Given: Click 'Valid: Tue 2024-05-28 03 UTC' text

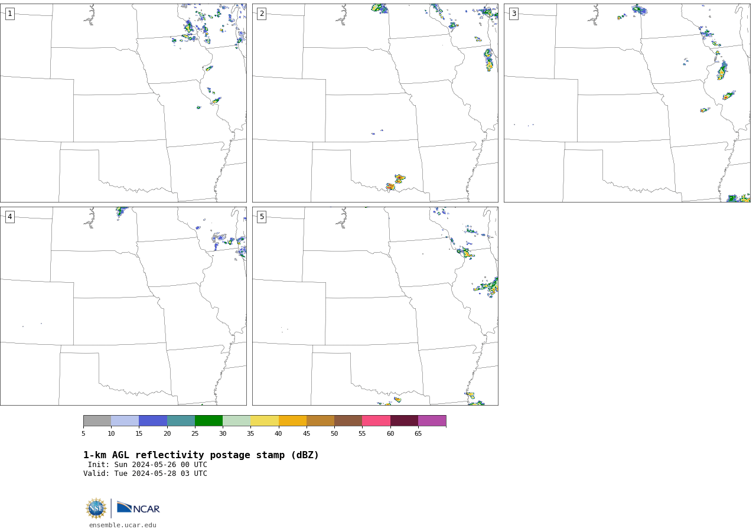Looking at the screenshot, I should click(x=145, y=474).
